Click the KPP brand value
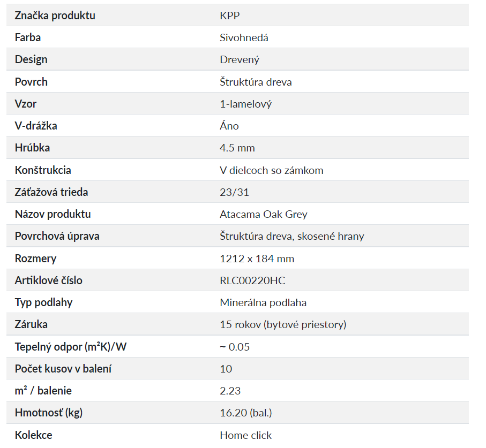Image resolution: width=486 pixels, height=448 pixels. tap(229, 16)
